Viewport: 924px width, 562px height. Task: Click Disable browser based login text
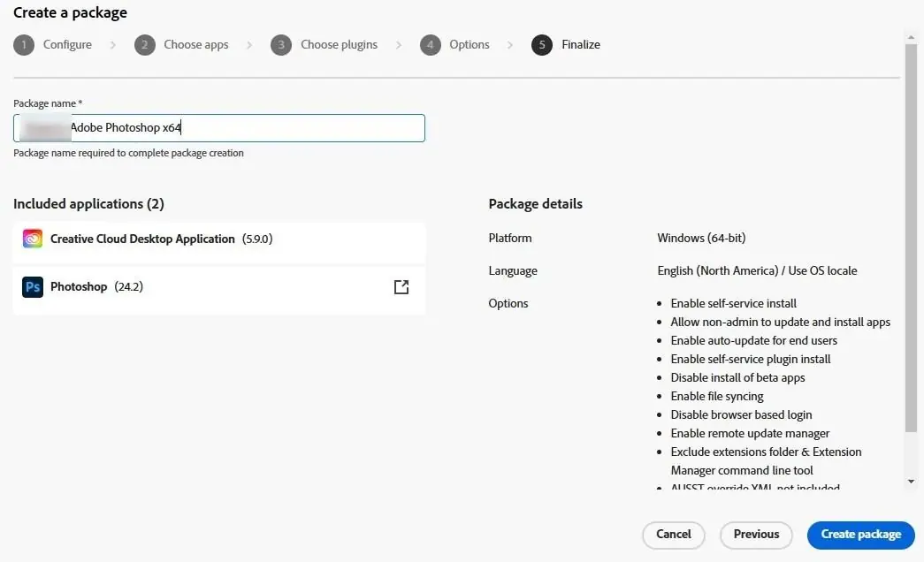click(x=741, y=414)
